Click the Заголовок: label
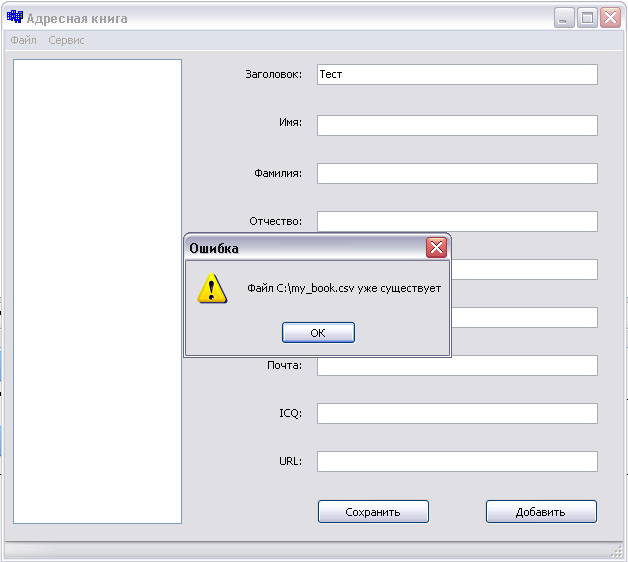This screenshot has width=628, height=562. [274, 75]
